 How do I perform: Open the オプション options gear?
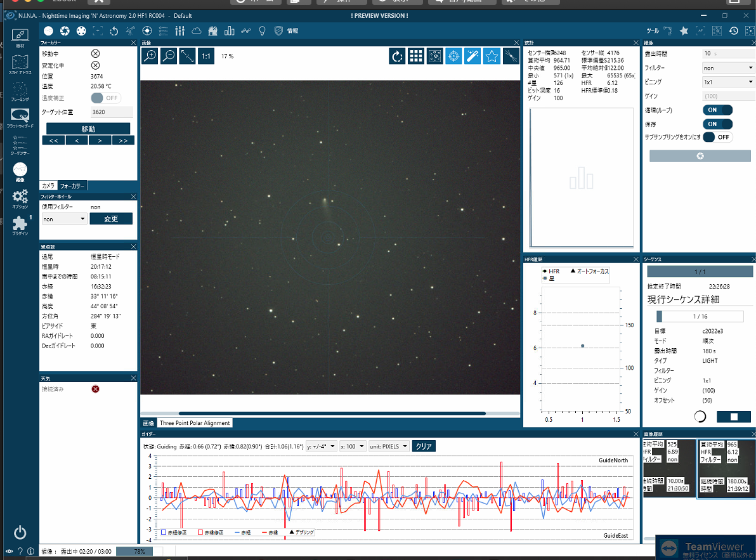tap(20, 199)
